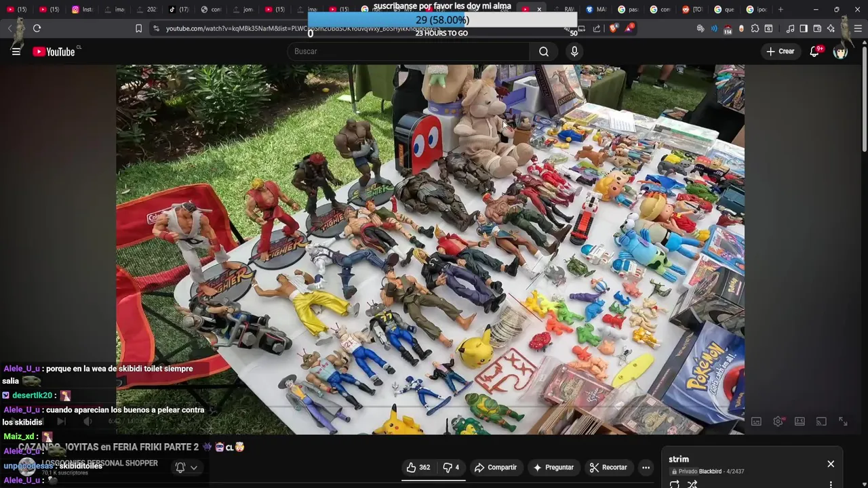Click the YouTube search magnifier button

point(544,52)
